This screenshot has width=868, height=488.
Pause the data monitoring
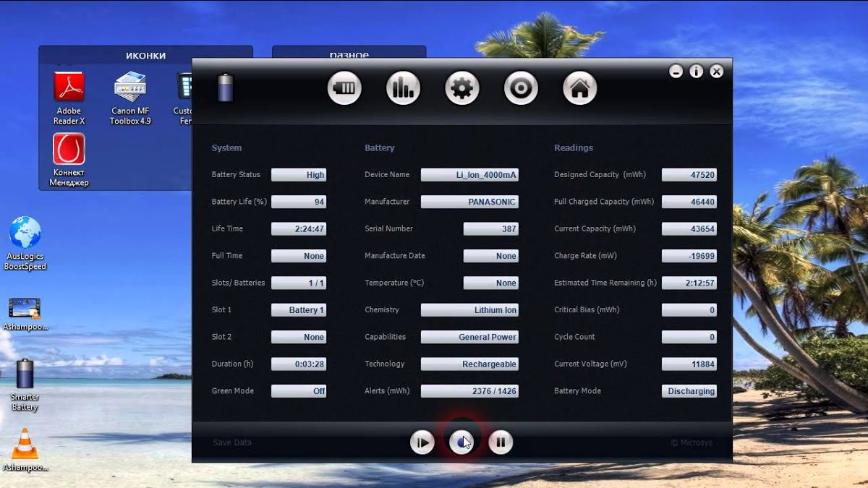(x=501, y=442)
